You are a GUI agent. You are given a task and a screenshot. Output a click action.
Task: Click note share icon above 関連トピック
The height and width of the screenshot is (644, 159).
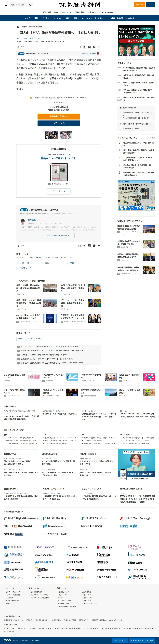click(84, 246)
